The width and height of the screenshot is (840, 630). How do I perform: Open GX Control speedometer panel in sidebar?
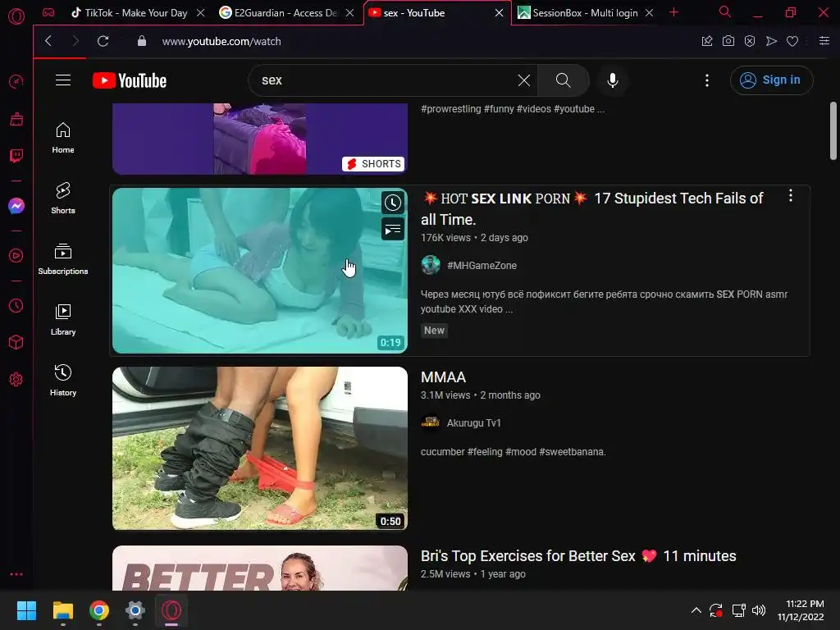pos(16,81)
